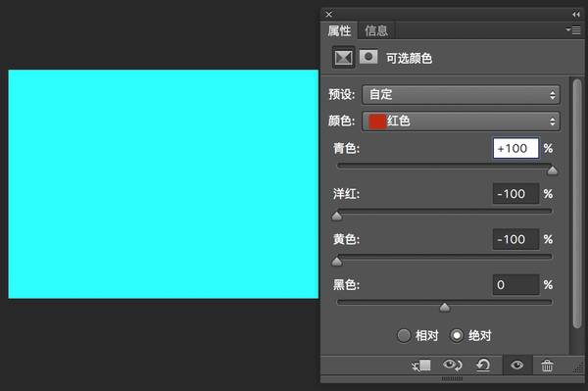Click the 青色 value field +100
This screenshot has width=588, height=391.
[x=516, y=148]
